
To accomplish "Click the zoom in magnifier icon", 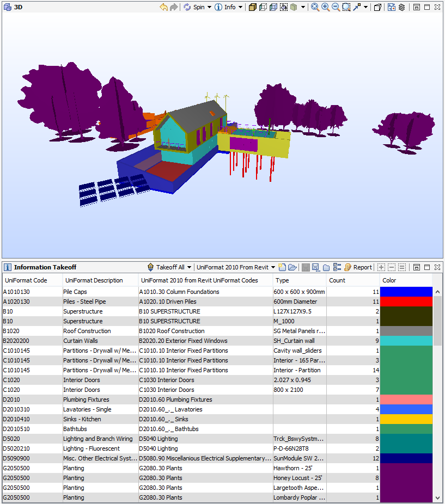I will 325,7.
